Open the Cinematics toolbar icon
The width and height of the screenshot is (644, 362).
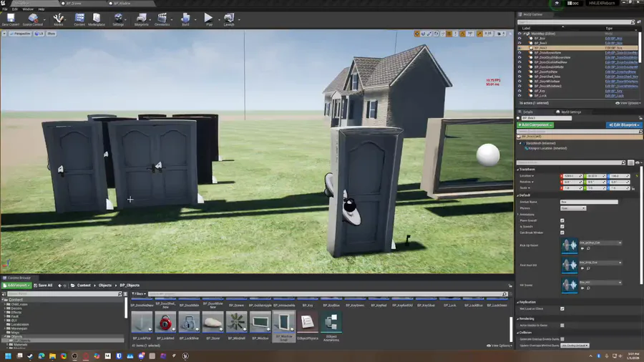(162, 19)
